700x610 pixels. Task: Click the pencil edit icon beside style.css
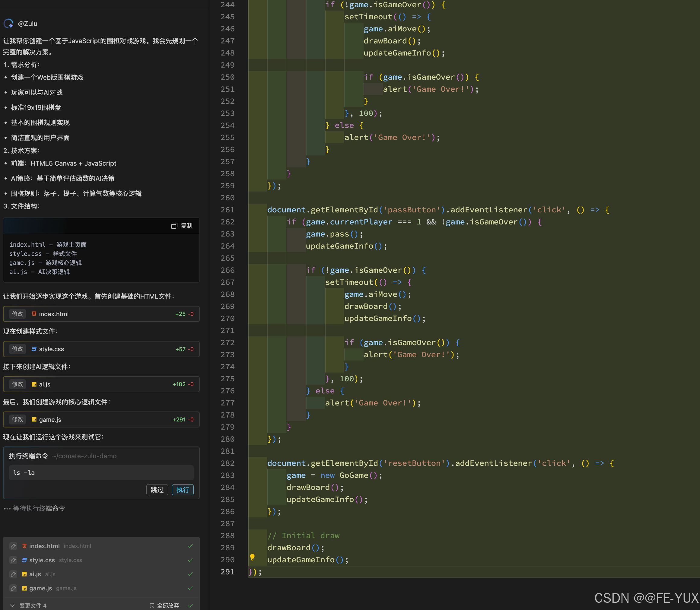tap(13, 560)
